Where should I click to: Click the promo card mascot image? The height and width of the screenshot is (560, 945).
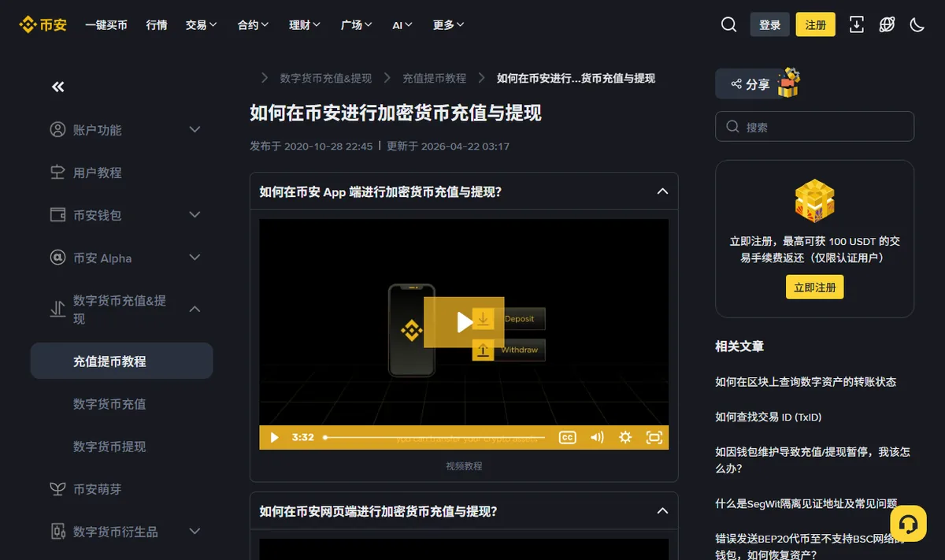(814, 201)
